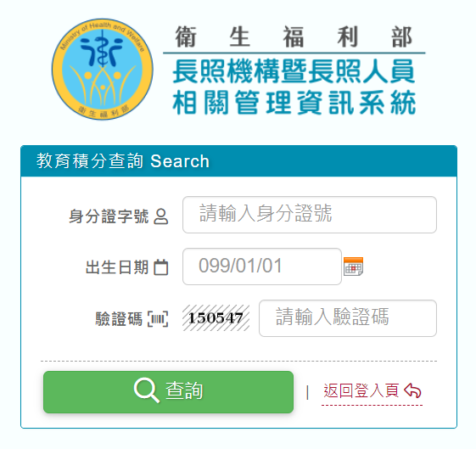Click the 出生日期 label text
The image size is (476, 449).
[x=117, y=267]
